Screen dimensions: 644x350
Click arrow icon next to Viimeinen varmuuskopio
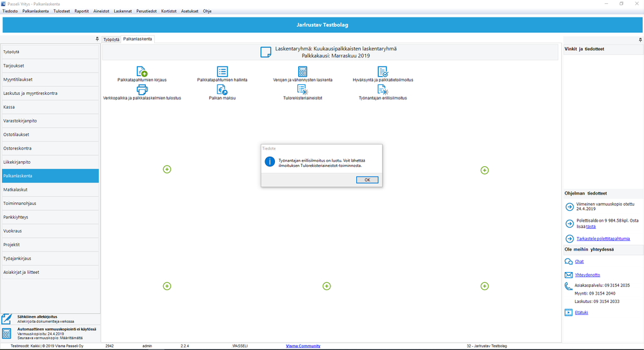tap(569, 207)
